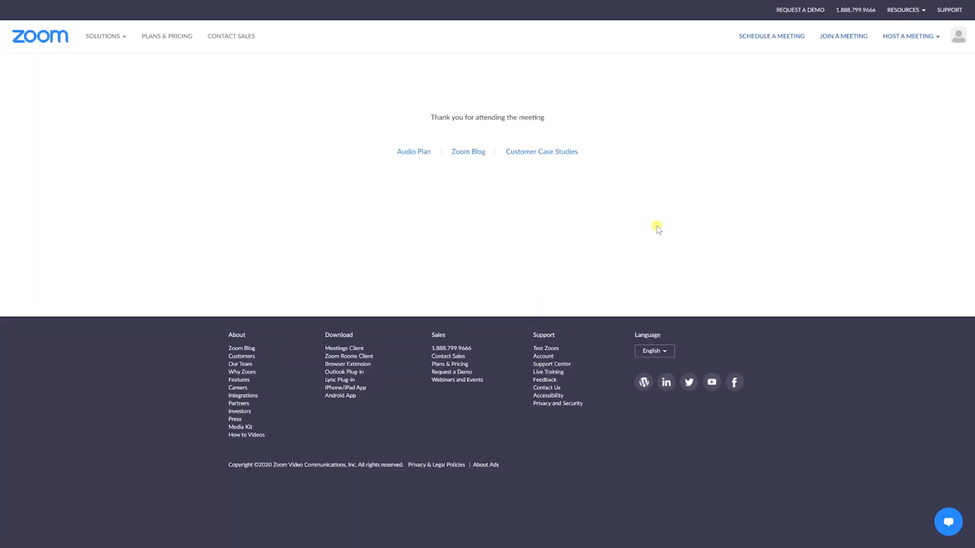Open the Test Zoom link
The image size is (975, 548).
tap(546, 348)
